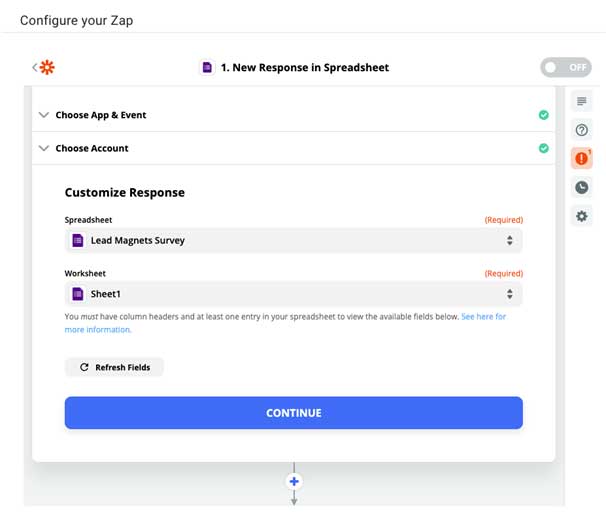This screenshot has height=520, width=606.
Task: Open the notes panel icon in sidebar
Action: point(581,101)
